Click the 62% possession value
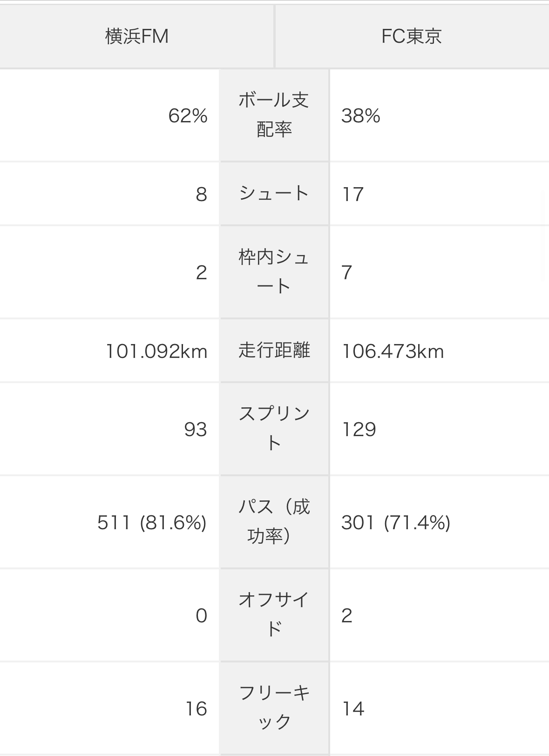The image size is (549, 756). pos(188,115)
